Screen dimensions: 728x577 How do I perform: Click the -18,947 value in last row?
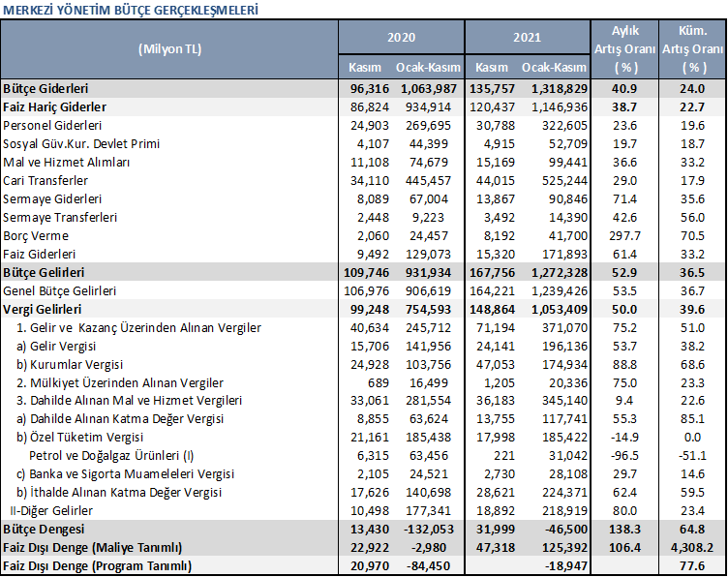pyautogui.click(x=565, y=566)
